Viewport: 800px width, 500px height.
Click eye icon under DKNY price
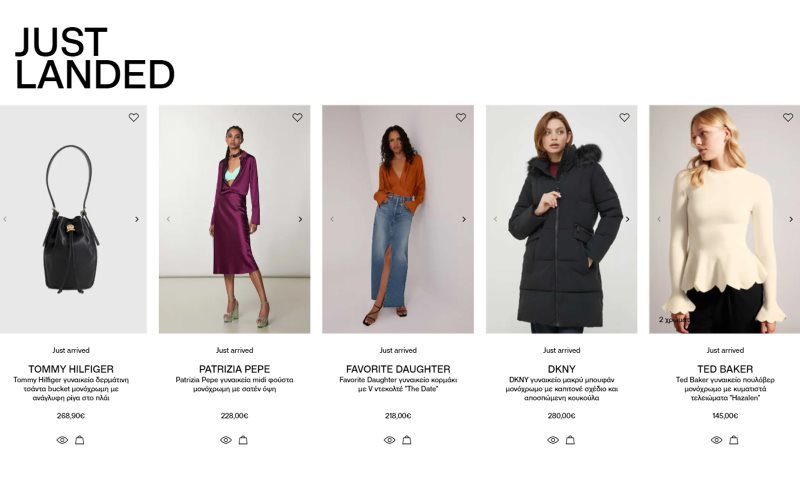553,440
